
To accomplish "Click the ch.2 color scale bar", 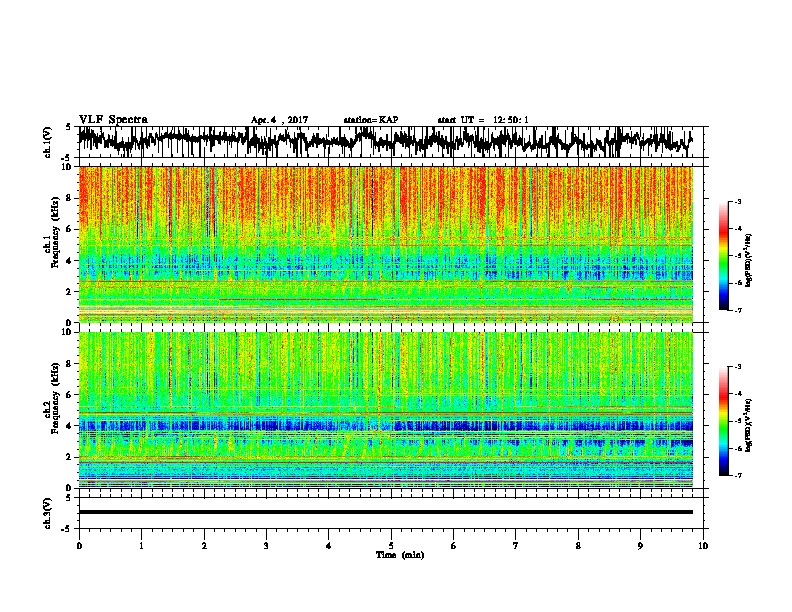I will 724,421.
